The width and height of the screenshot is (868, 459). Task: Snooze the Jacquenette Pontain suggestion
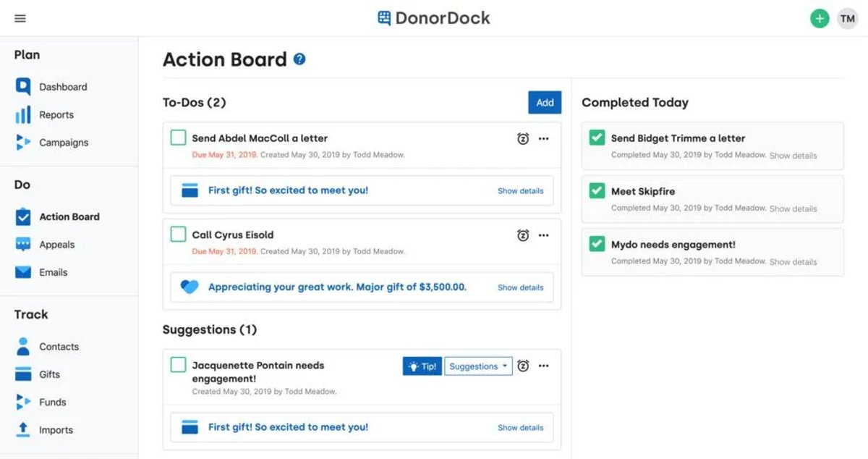pyautogui.click(x=523, y=366)
